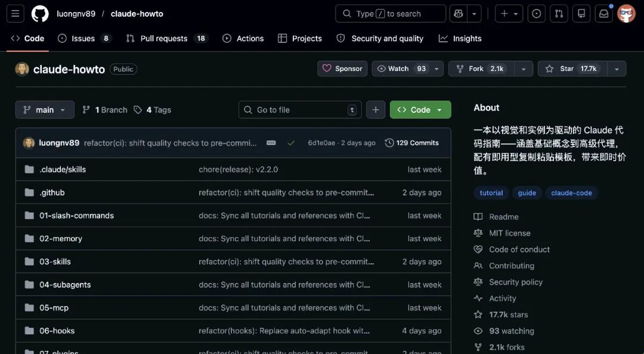Star the claude-howto repository
Screen dimensions: 644x354
(572, 69)
